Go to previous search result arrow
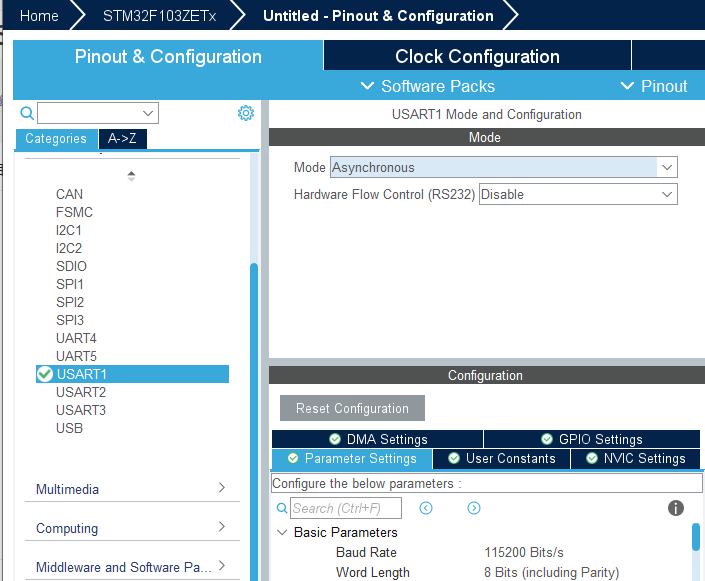This screenshot has width=705, height=581. click(426, 508)
